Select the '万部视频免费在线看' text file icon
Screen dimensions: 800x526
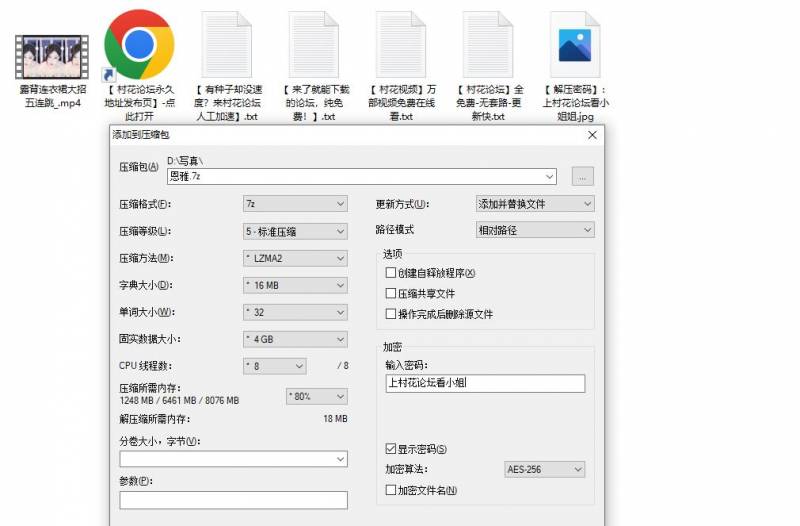[x=401, y=45]
